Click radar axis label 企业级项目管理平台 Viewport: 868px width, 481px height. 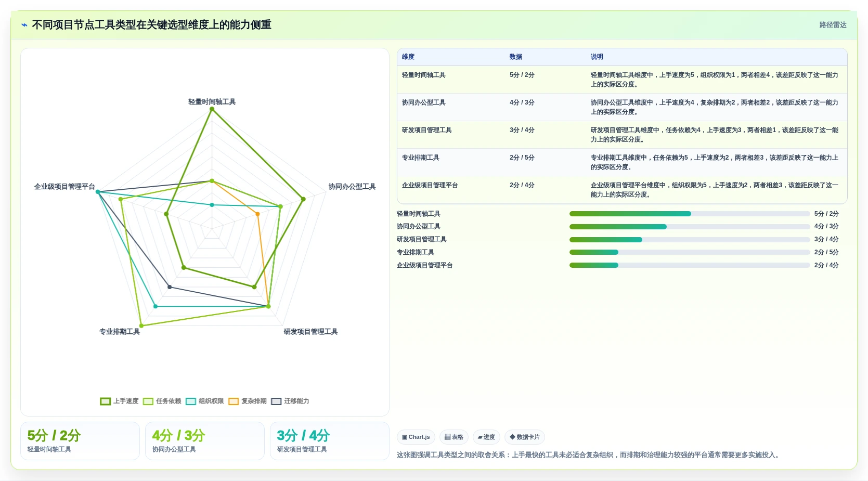pos(64,187)
